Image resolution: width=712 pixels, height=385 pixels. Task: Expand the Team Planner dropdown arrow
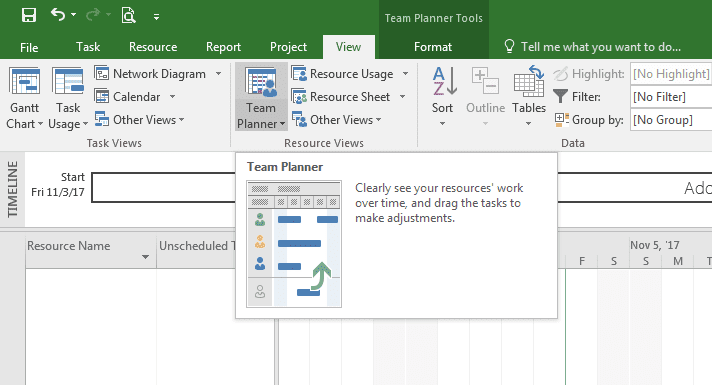pyautogui.click(x=282, y=124)
